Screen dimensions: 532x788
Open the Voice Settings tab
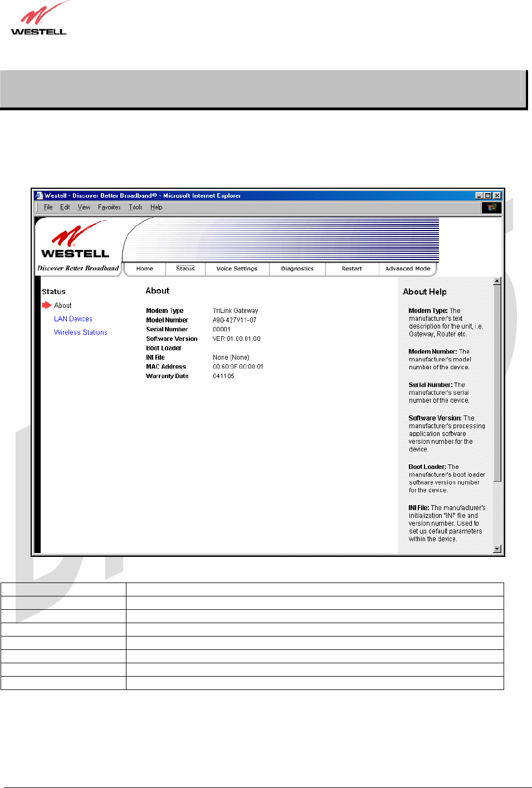click(237, 268)
